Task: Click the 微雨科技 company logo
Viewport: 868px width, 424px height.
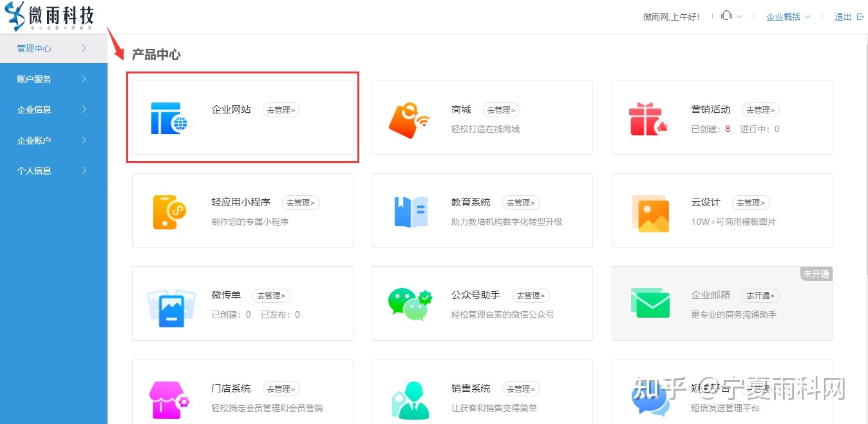Action: tap(48, 16)
